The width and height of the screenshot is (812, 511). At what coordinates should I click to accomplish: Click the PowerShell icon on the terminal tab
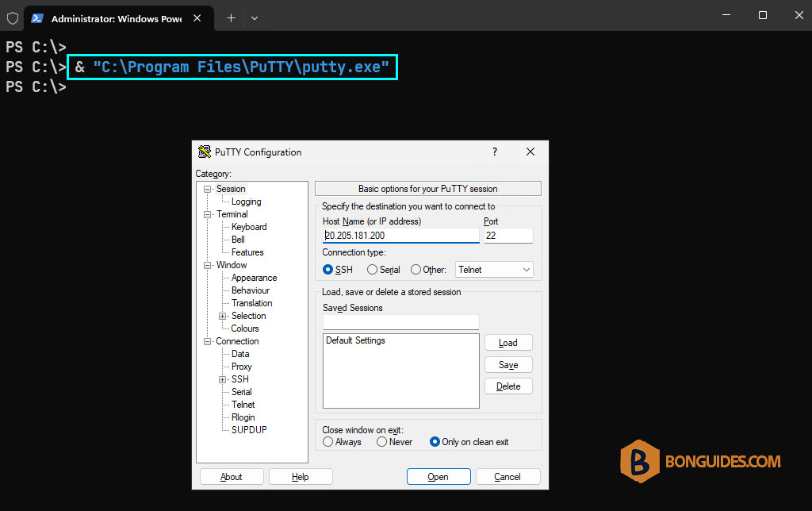point(36,19)
